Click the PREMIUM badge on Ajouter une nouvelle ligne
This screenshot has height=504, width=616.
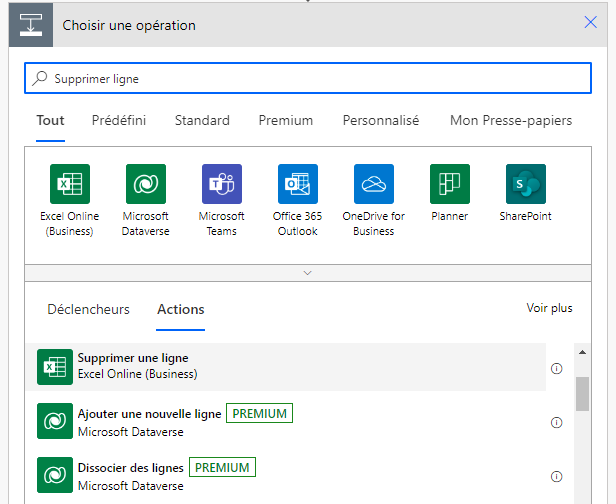click(259, 413)
